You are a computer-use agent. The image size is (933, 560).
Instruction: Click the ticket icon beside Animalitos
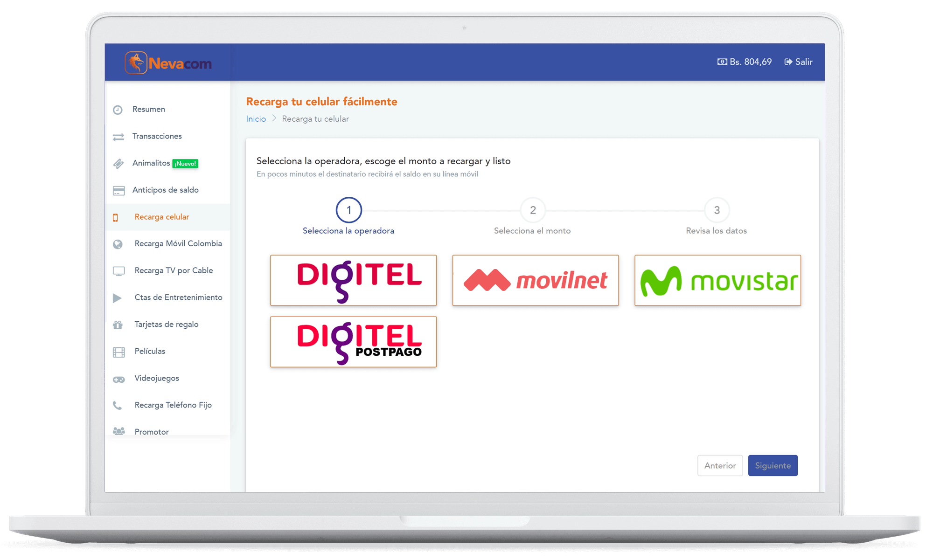click(118, 164)
